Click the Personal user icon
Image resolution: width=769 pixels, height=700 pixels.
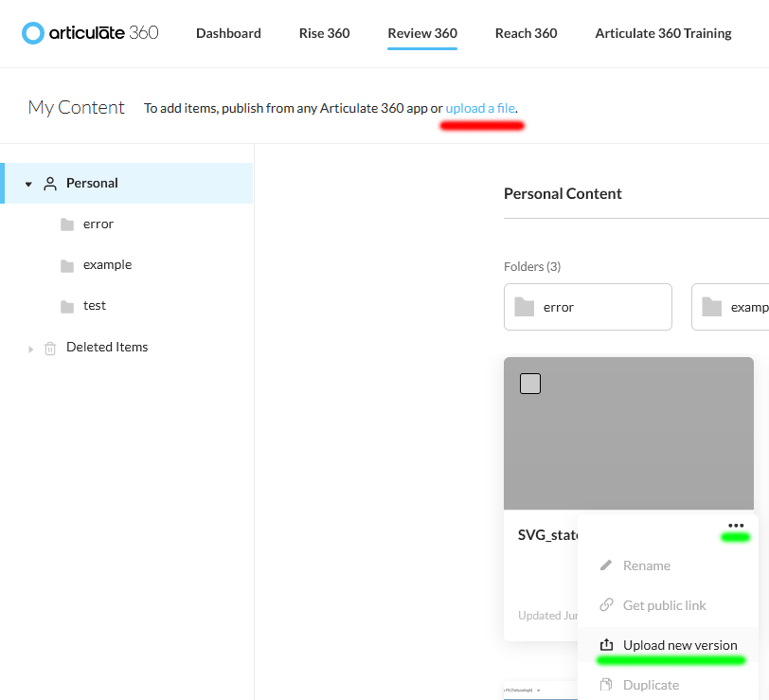(x=50, y=184)
